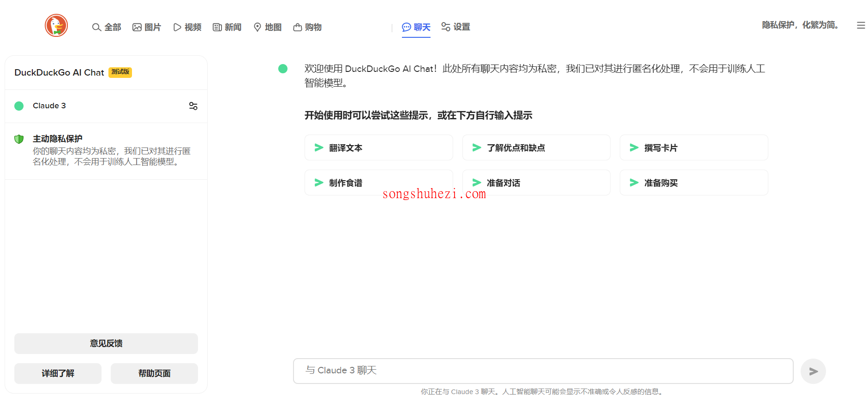The width and height of the screenshot is (868, 395).
Task: Choose the 准备购买 prompt suggestion
Action: click(694, 183)
